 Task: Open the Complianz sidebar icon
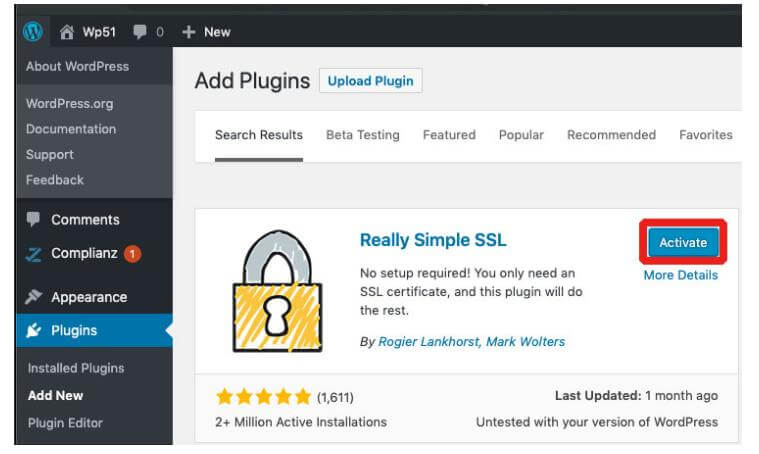click(x=33, y=254)
